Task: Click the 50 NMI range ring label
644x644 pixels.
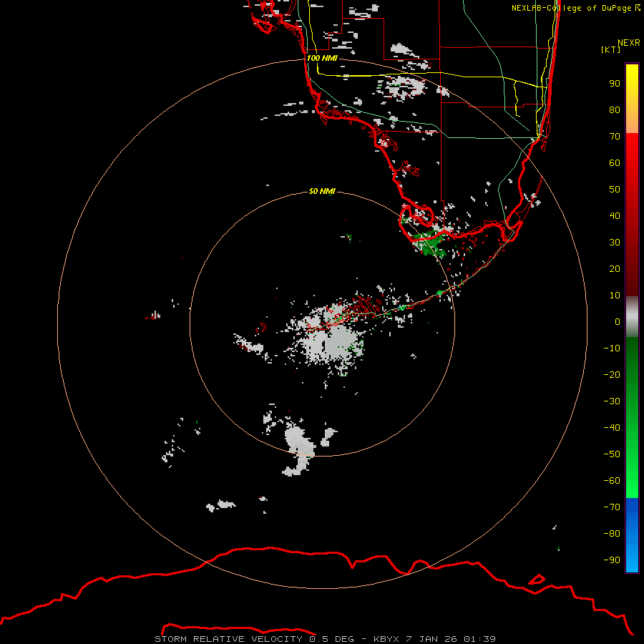Action: click(322, 191)
